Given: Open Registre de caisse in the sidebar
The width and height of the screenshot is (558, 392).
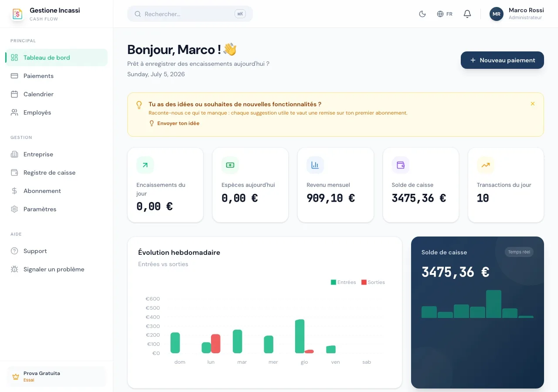Looking at the screenshot, I should 57,172.
